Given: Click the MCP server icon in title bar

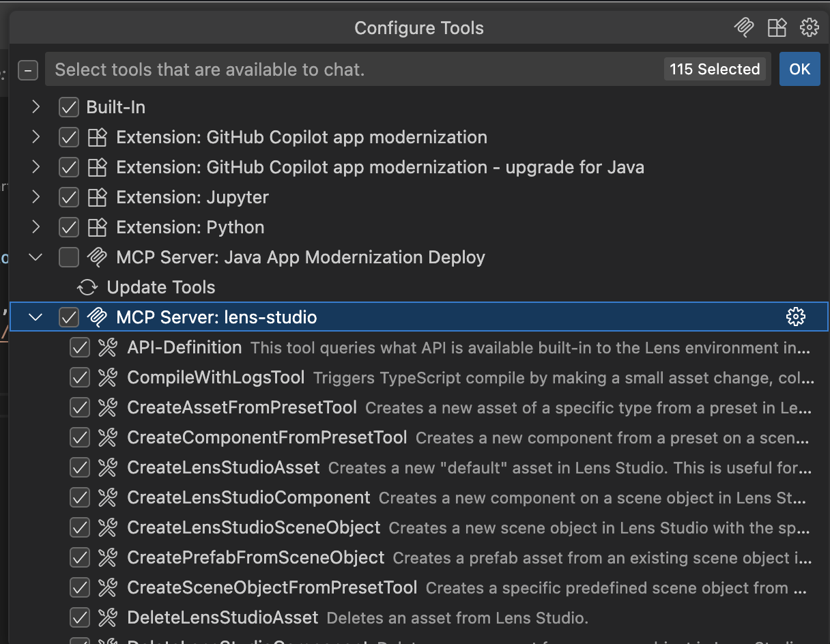Looking at the screenshot, I should (743, 27).
